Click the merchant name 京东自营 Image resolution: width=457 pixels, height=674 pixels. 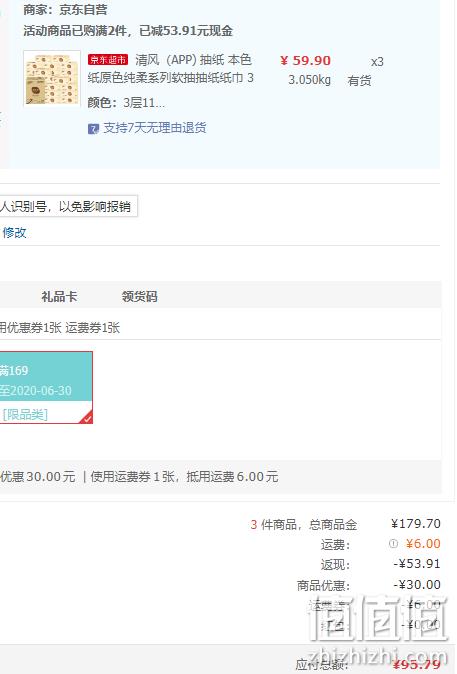(83, 9)
